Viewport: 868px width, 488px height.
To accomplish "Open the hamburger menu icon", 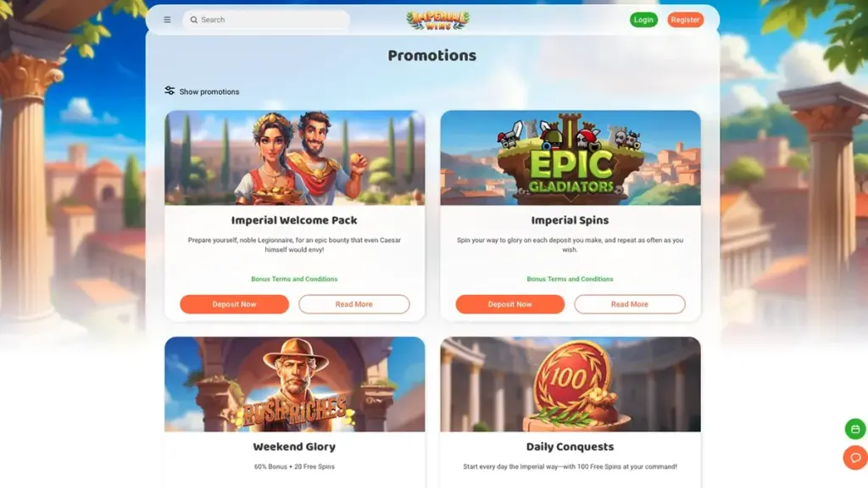I will [x=167, y=20].
